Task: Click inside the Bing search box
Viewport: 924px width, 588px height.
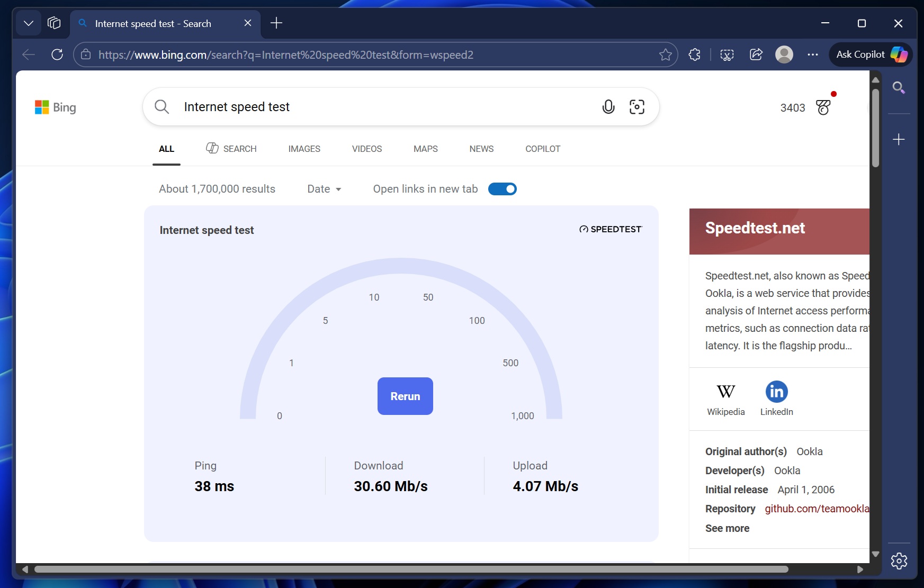Action: pos(371,106)
